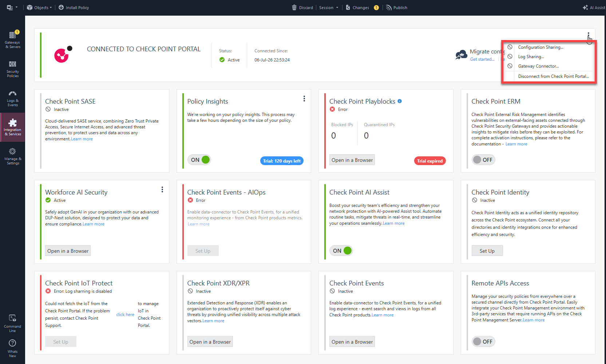606x364 pixels.
Task: Publish the session
Action: (x=397, y=8)
